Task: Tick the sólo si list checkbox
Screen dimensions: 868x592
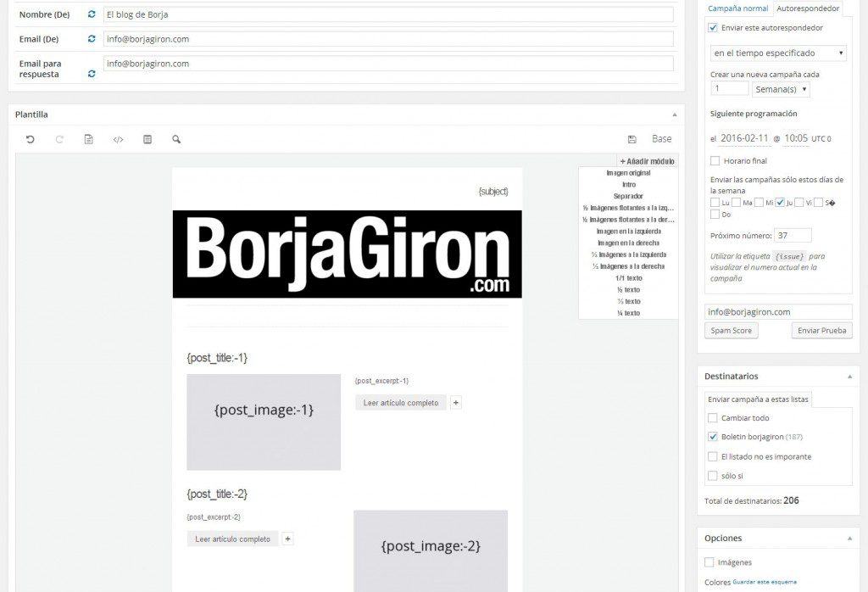Action: pyautogui.click(x=713, y=476)
